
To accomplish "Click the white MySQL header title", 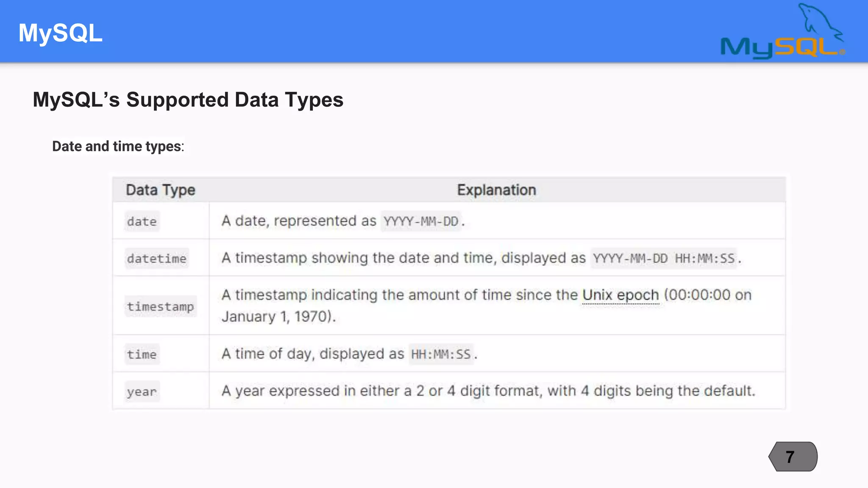I will point(60,33).
